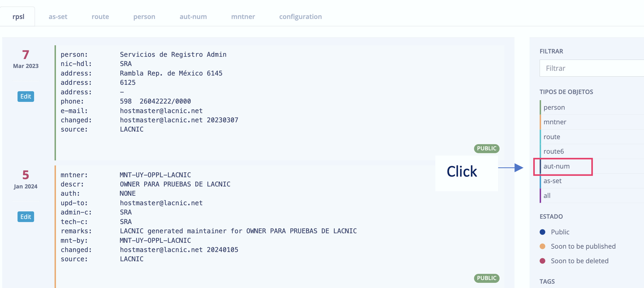Filter objects by route type
The height and width of the screenshot is (288, 644).
point(552,137)
